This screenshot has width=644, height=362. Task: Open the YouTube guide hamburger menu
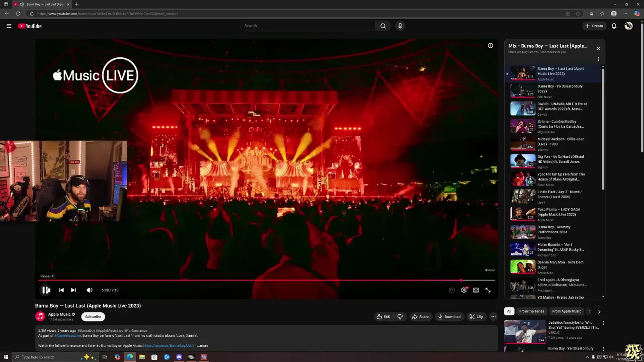pos(9,26)
